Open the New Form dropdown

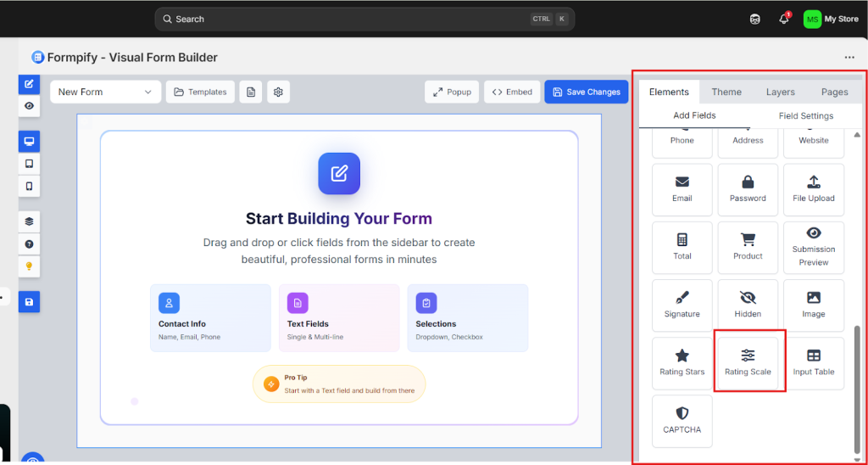coord(105,92)
